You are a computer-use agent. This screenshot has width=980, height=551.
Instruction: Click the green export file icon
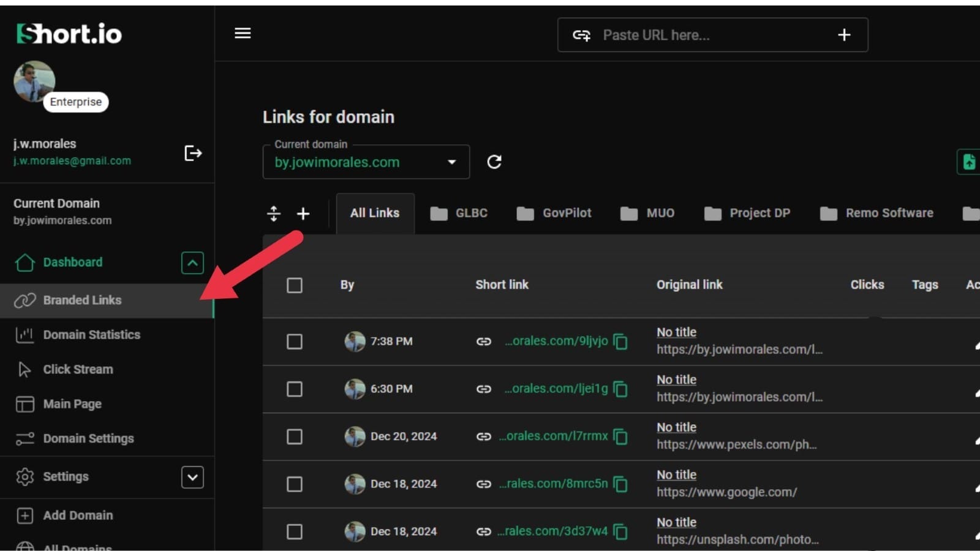(969, 162)
